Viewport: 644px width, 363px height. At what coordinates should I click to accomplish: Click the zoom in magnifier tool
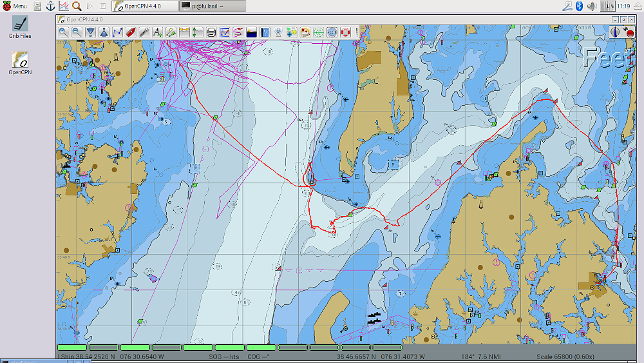[63, 32]
